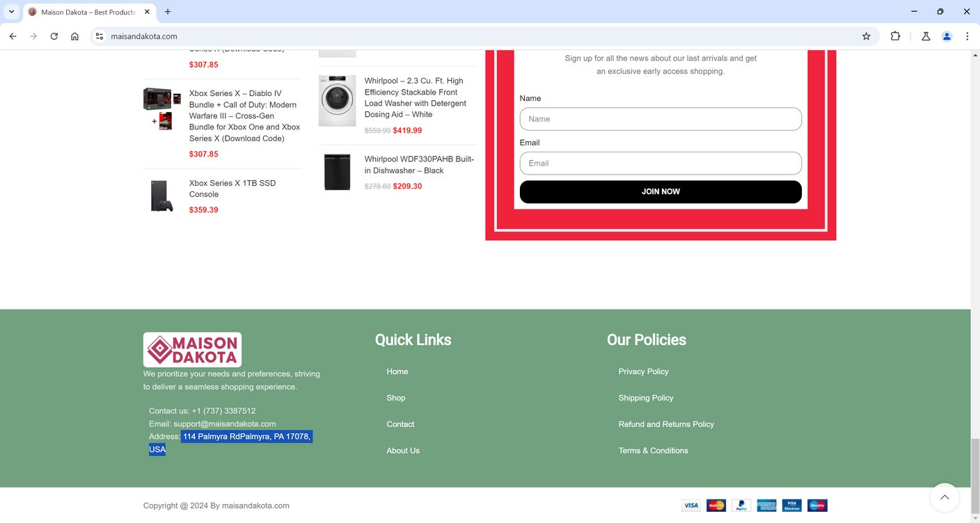Click the Xbox Series X 1TB console thumbnail

[x=162, y=196]
